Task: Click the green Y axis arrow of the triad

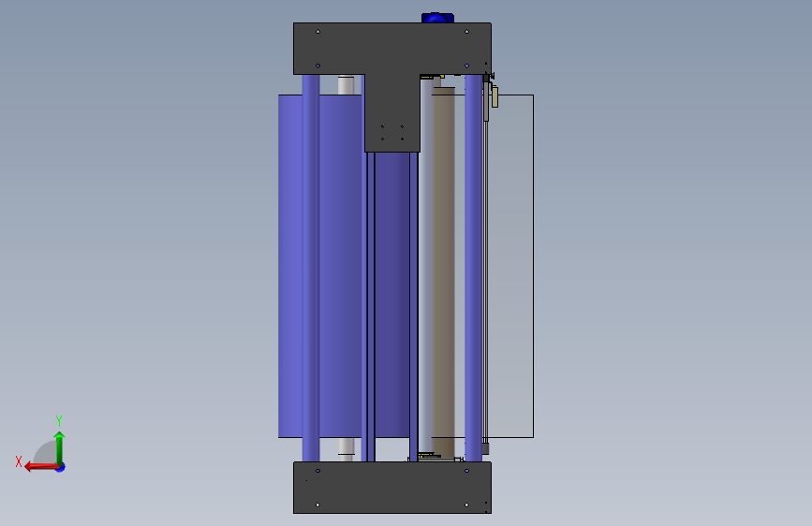Action: pos(60,446)
